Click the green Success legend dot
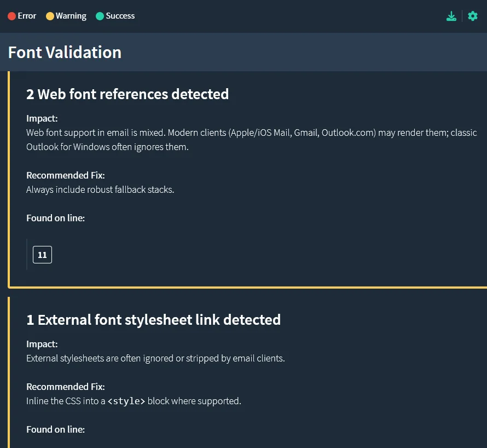Image resolution: width=487 pixels, height=448 pixels. (x=100, y=16)
